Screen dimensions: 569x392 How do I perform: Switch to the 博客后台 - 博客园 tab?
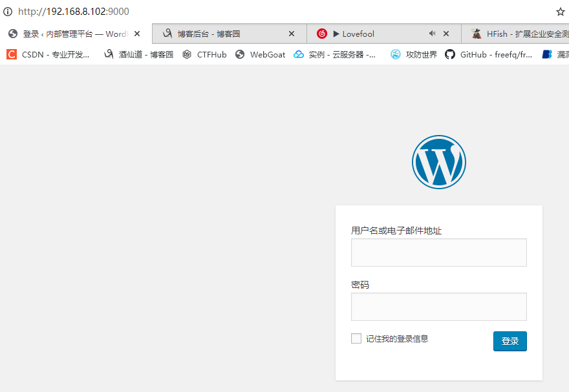230,34
